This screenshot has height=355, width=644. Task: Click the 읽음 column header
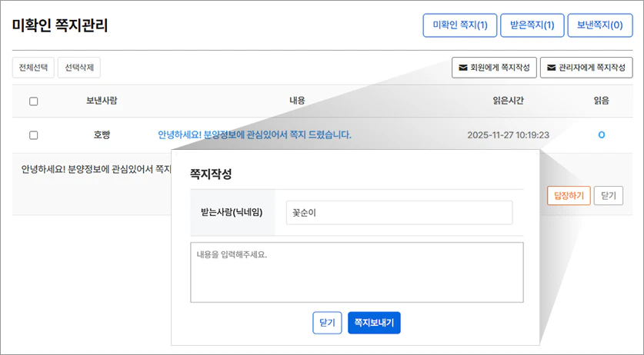point(601,101)
